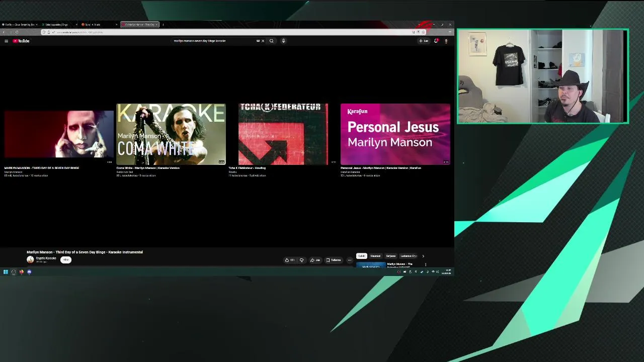644x362 pixels.
Task: Switch to the third browser tab
Action: [99, 24]
